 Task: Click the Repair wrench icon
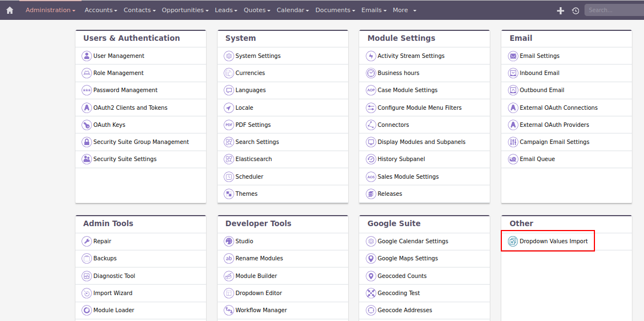(86, 241)
